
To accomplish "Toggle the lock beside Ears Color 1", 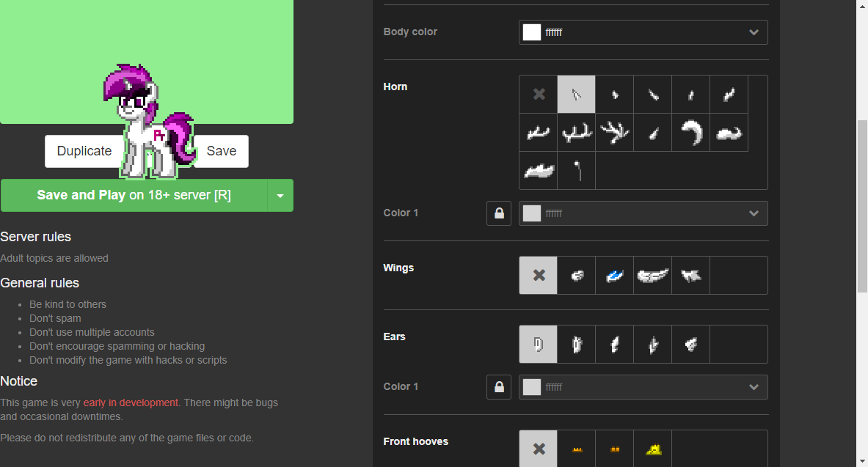I will [x=499, y=387].
